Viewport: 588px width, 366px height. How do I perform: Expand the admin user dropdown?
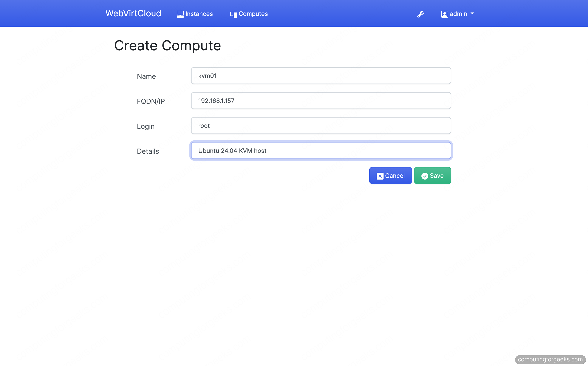pos(457,14)
